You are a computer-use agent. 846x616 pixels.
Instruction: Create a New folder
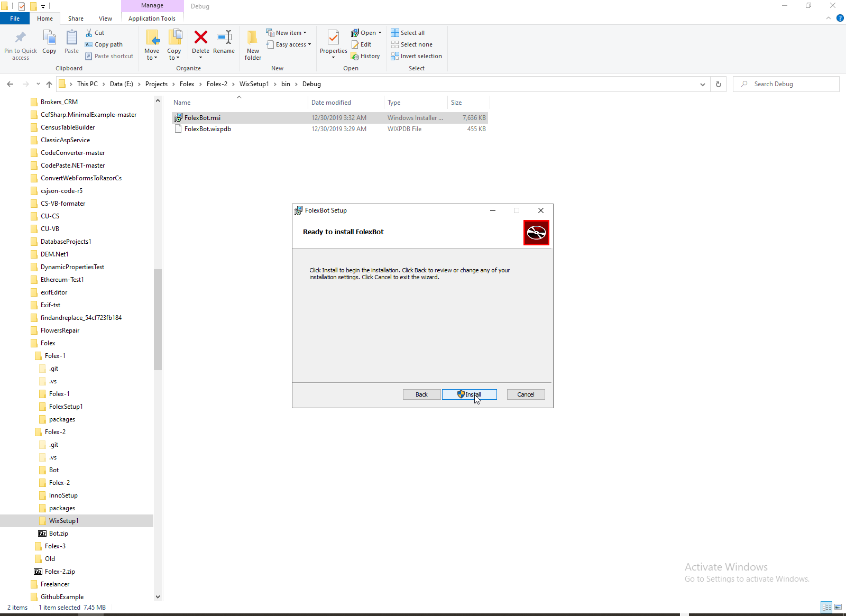coord(253,45)
